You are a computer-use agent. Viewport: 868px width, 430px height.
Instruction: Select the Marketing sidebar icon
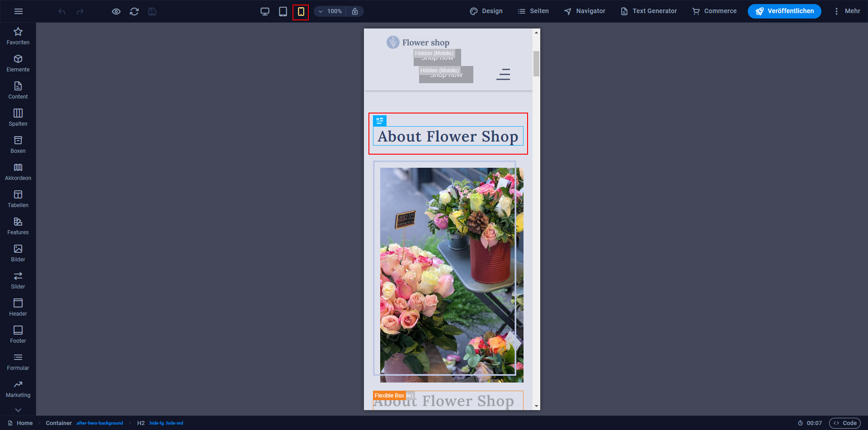coord(18,384)
